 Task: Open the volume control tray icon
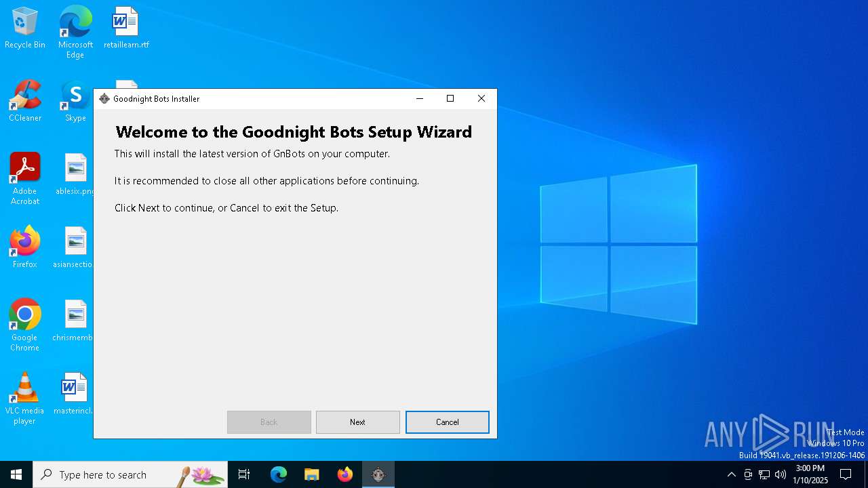(781, 474)
